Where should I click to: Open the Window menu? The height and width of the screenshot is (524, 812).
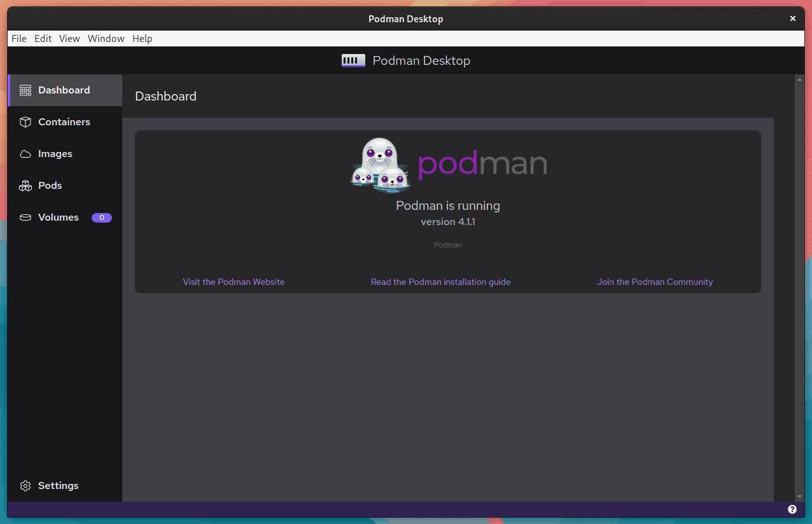106,38
